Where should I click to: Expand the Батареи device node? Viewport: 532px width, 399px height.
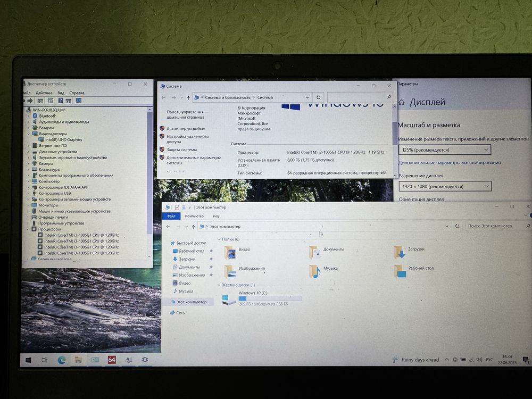(x=29, y=128)
